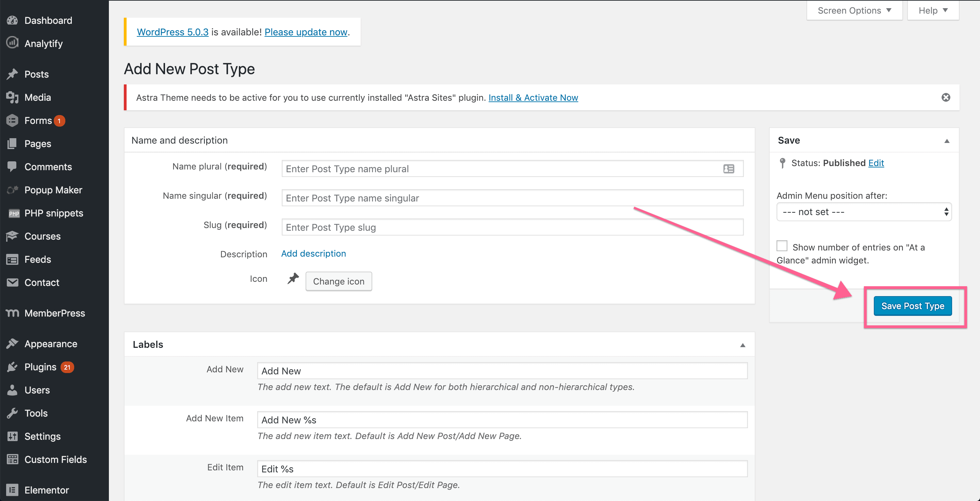Click the Tools wrench icon

(x=13, y=413)
